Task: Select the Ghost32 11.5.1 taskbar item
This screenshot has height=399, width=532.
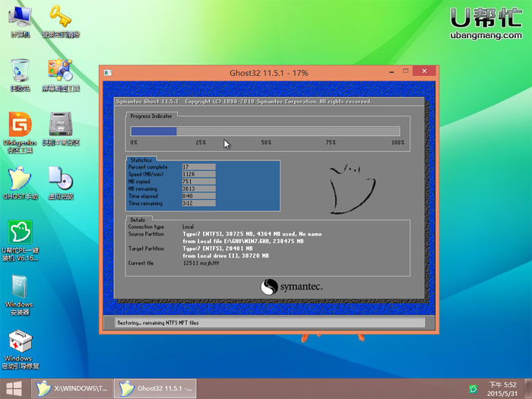Action: [x=154, y=388]
